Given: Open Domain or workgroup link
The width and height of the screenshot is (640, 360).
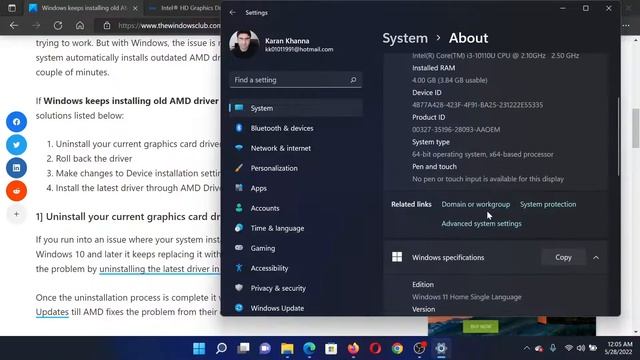Looking at the screenshot, I should (x=476, y=204).
